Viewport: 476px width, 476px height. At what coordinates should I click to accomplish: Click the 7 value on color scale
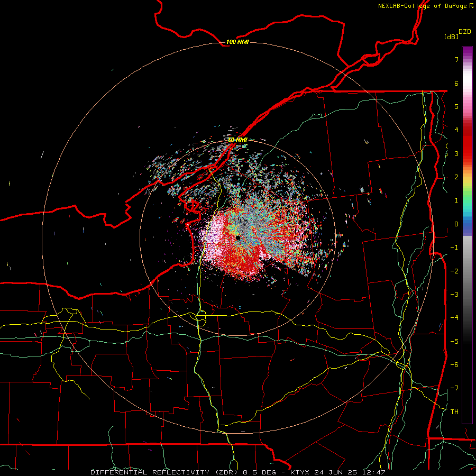456,59
